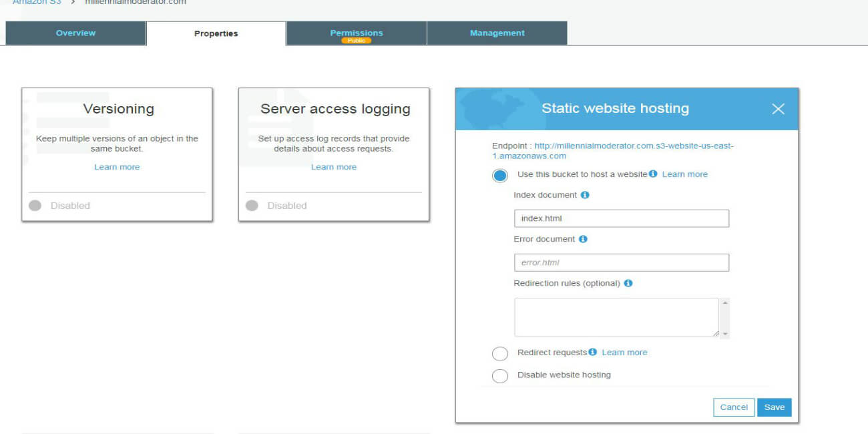This screenshot has height=434, width=868.
Task: Open the Server access logging card
Action: [334, 154]
